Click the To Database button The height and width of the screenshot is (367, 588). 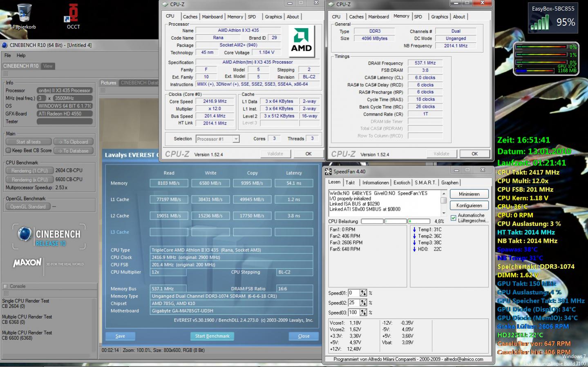point(73,151)
